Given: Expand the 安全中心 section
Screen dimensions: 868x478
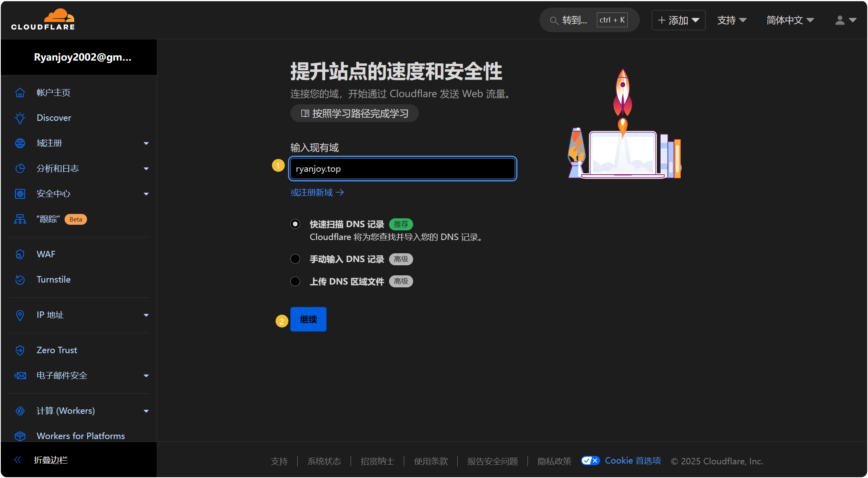Looking at the screenshot, I should click(146, 194).
